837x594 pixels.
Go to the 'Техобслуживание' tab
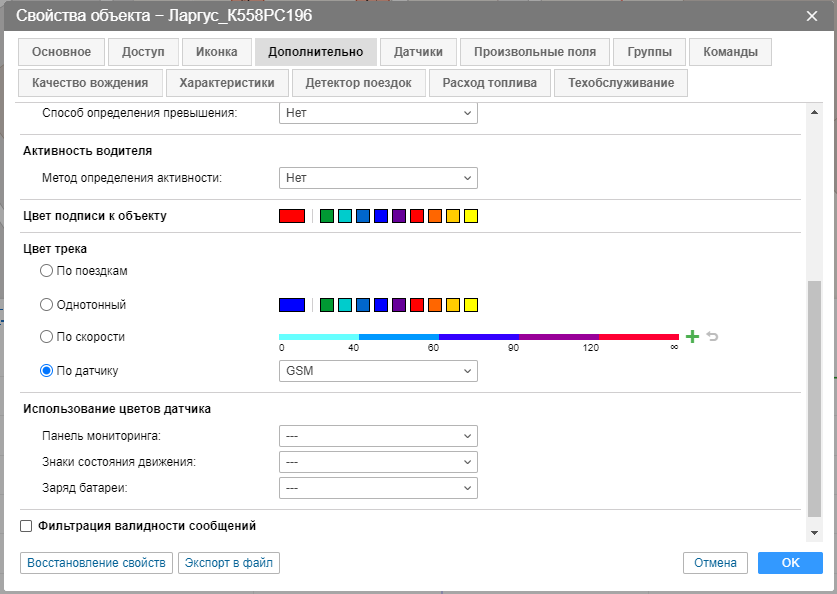click(621, 83)
